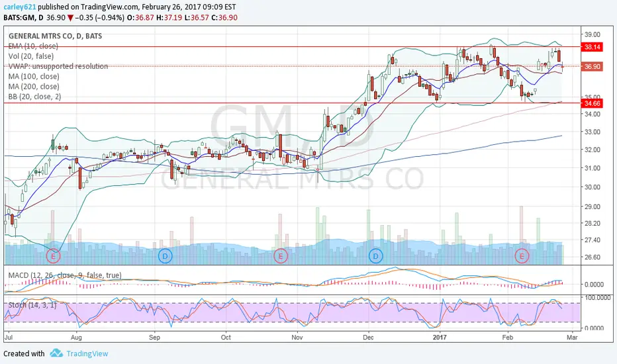This screenshot has width=617, height=364.
Task: Click the 'Aug' label on time axis
Action: tap(76, 338)
